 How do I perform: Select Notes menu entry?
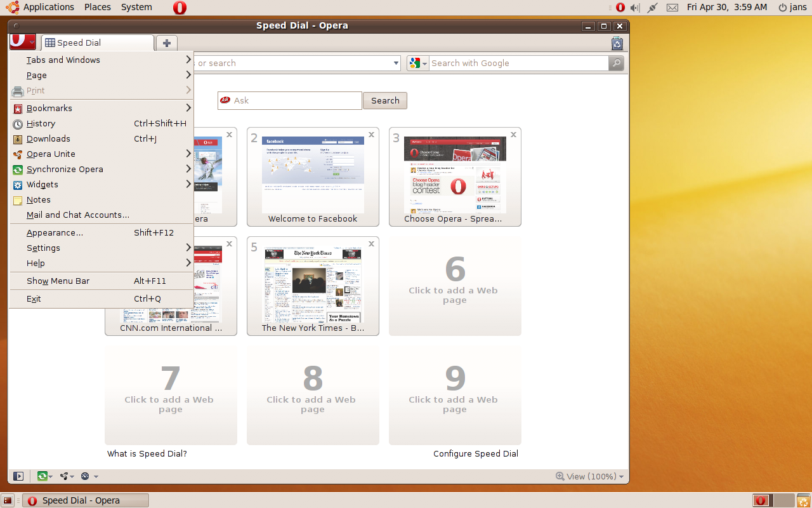101,199
